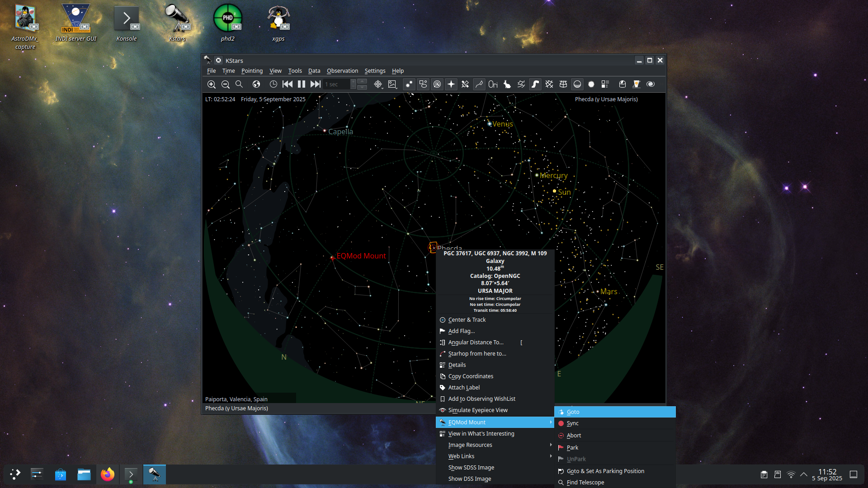This screenshot has height=488, width=868.
Task: Select Goto & Set As Parking Position
Action: [x=615, y=471]
